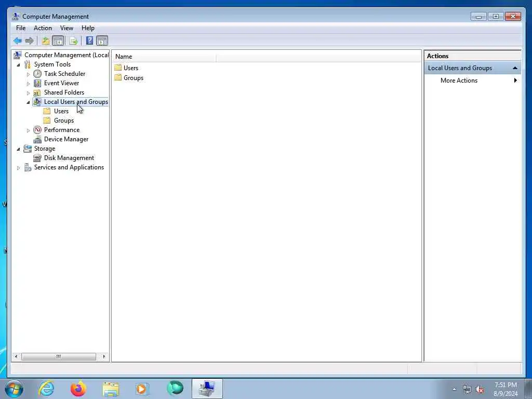Open Device Manager in the tree
The width and height of the screenshot is (532, 399).
(x=66, y=139)
